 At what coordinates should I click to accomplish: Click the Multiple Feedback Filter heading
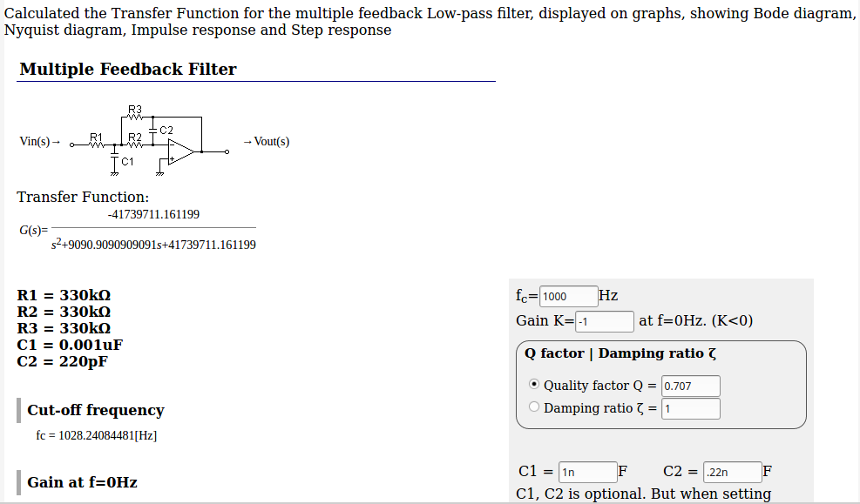[128, 69]
